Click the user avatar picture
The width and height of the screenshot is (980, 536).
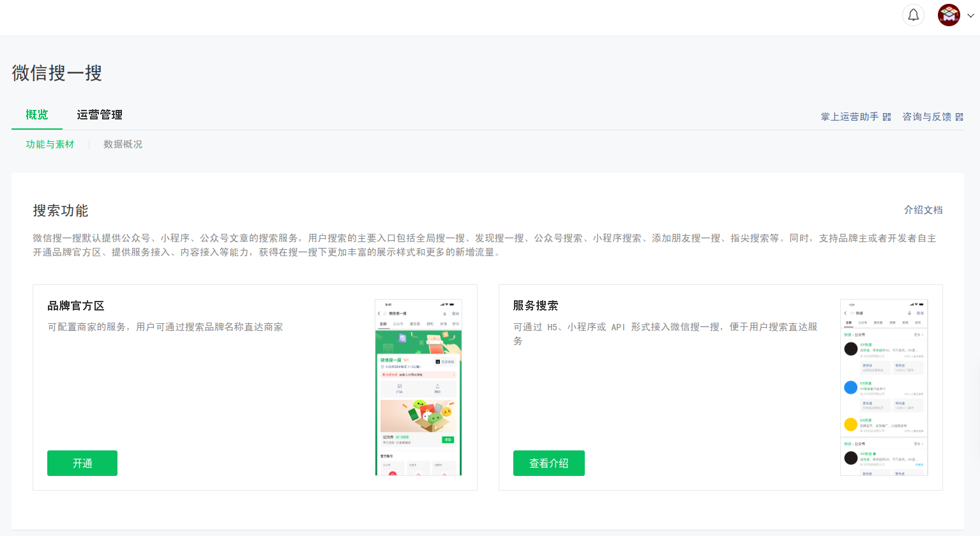coord(949,15)
